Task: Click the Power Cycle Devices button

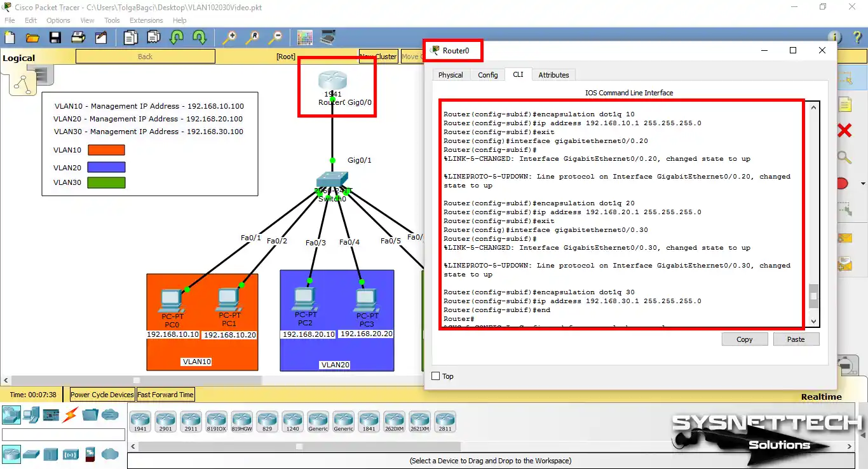Action: click(101, 394)
